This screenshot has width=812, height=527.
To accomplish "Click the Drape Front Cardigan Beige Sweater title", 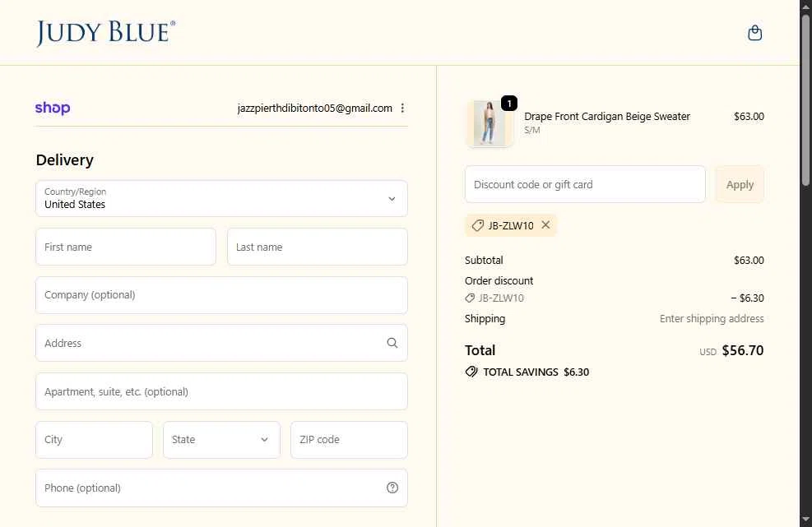I will [x=607, y=117].
